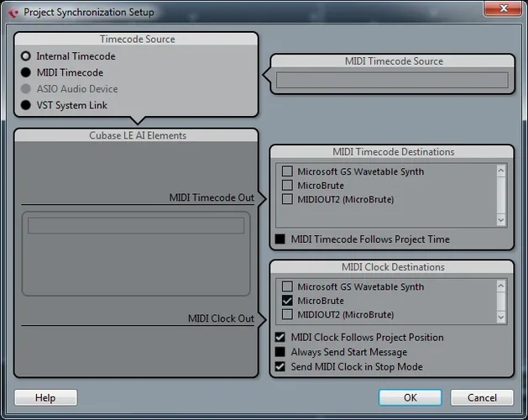528x420 pixels.
Task: Click the MIDI Clock Destinations header
Action: (x=393, y=267)
